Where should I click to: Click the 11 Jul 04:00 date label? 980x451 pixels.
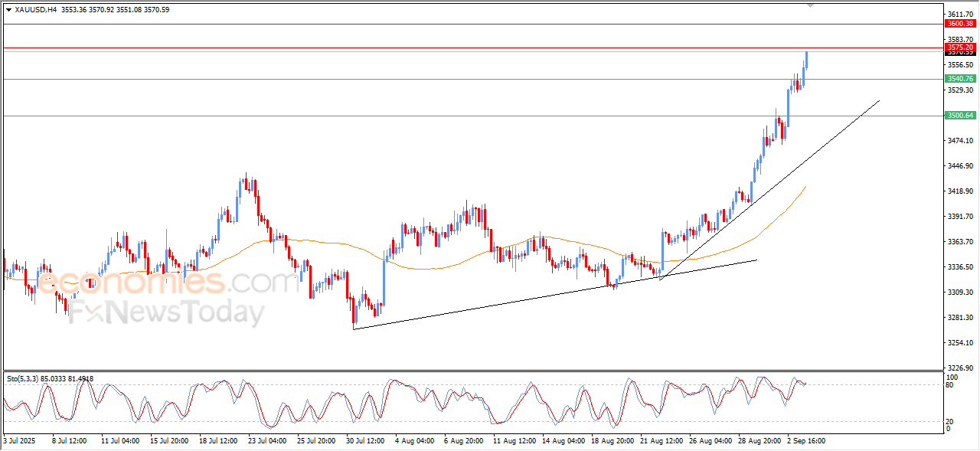click(x=119, y=441)
